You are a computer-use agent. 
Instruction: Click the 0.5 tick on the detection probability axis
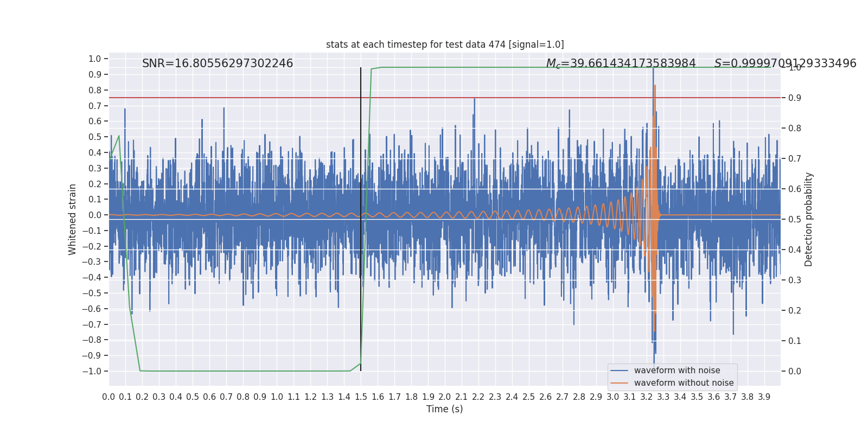794,220
